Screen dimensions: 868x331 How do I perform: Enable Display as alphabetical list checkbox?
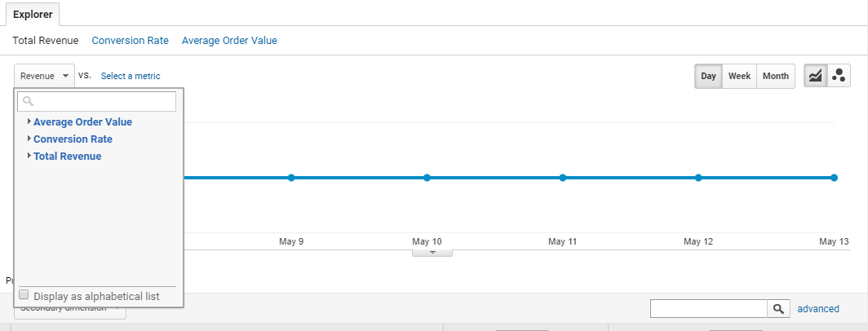click(x=24, y=295)
